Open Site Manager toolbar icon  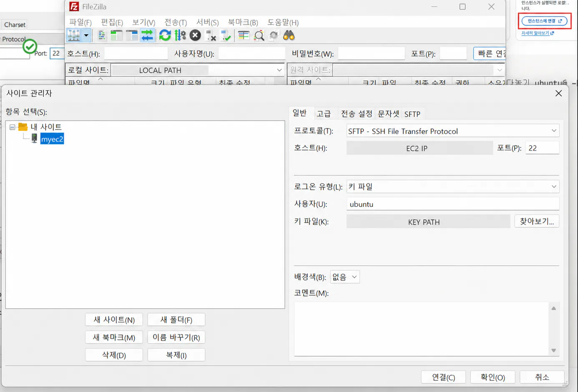74,35
